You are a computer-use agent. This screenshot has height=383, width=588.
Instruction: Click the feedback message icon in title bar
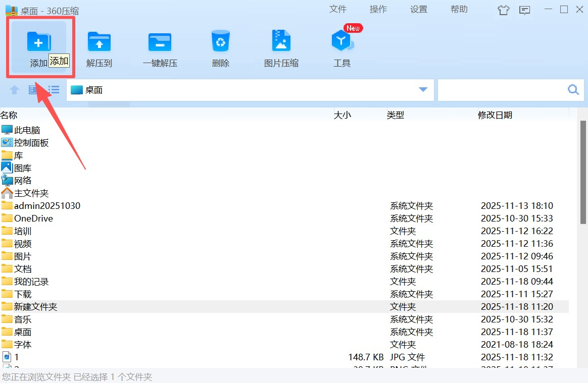[525, 10]
